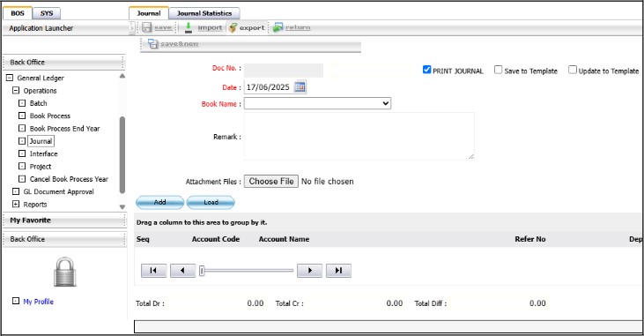Go to next record arrow button
Image resolution: width=644 pixels, height=336 pixels.
(x=310, y=270)
